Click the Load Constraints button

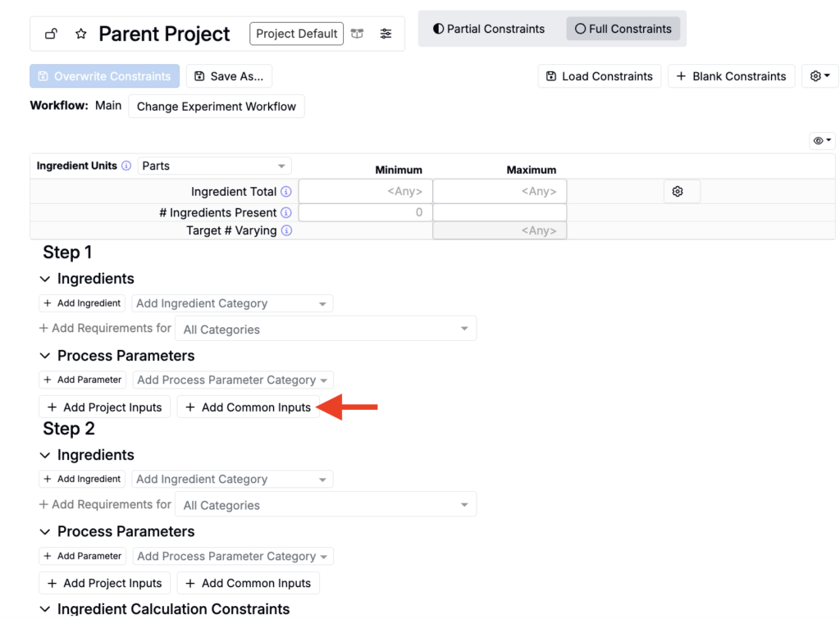pos(600,76)
